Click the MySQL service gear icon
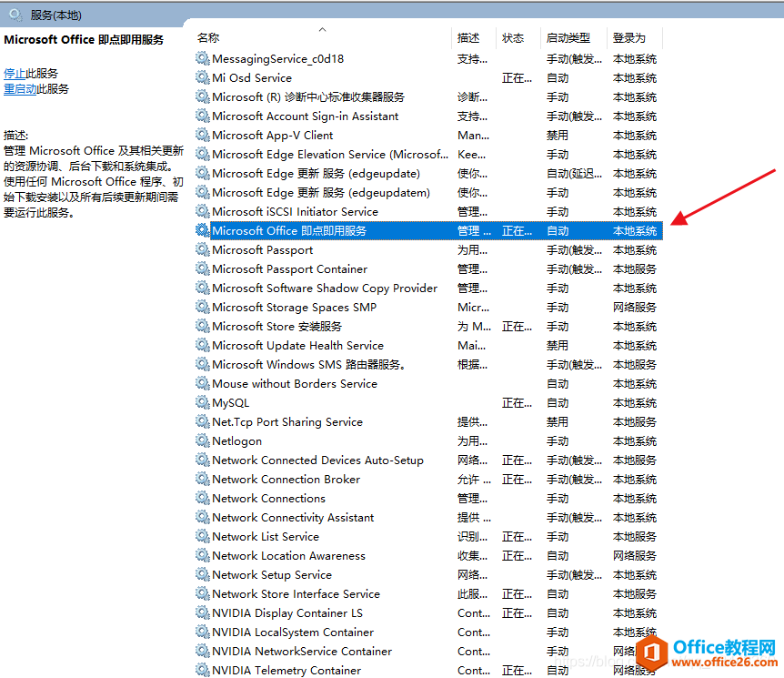This screenshot has height=678, width=784. 203,403
